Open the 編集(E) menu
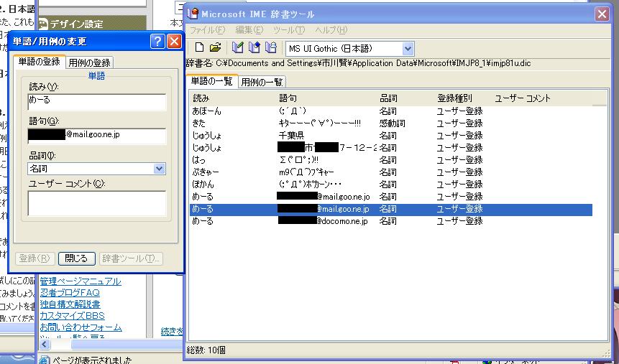Viewport: 619px width, 364px height. (x=249, y=30)
